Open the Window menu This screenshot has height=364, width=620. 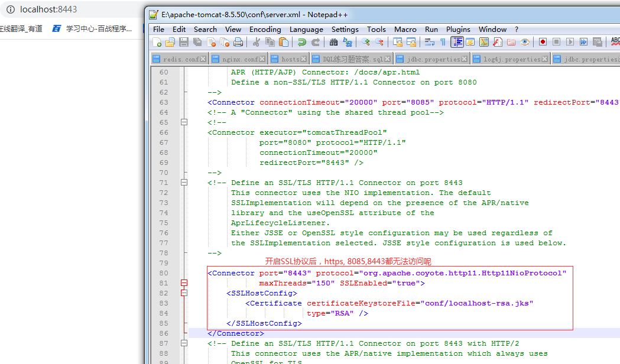(x=492, y=29)
